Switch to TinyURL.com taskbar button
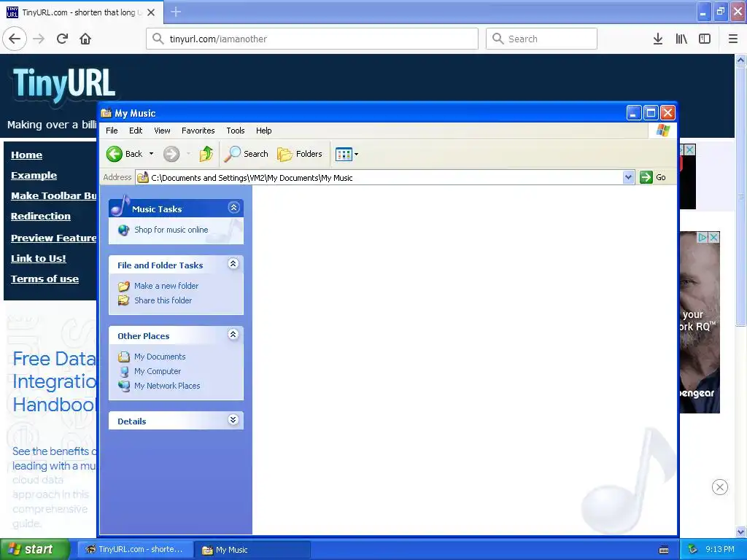Viewport: 747px width, 560px height. pyautogui.click(x=135, y=550)
